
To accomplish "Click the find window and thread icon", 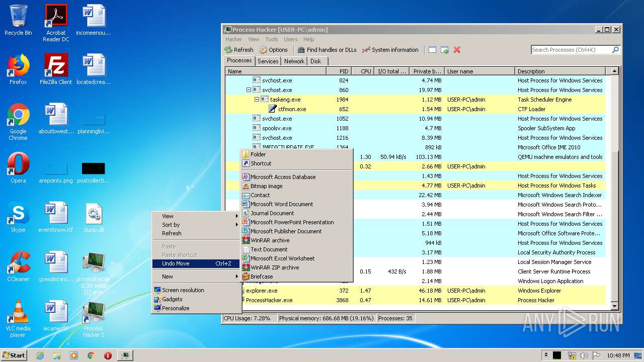I will pyautogui.click(x=445, y=50).
